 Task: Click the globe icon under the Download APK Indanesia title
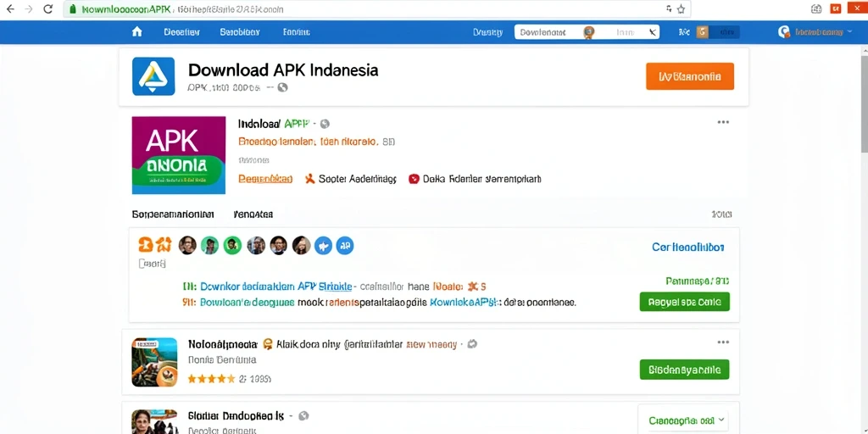point(282,87)
